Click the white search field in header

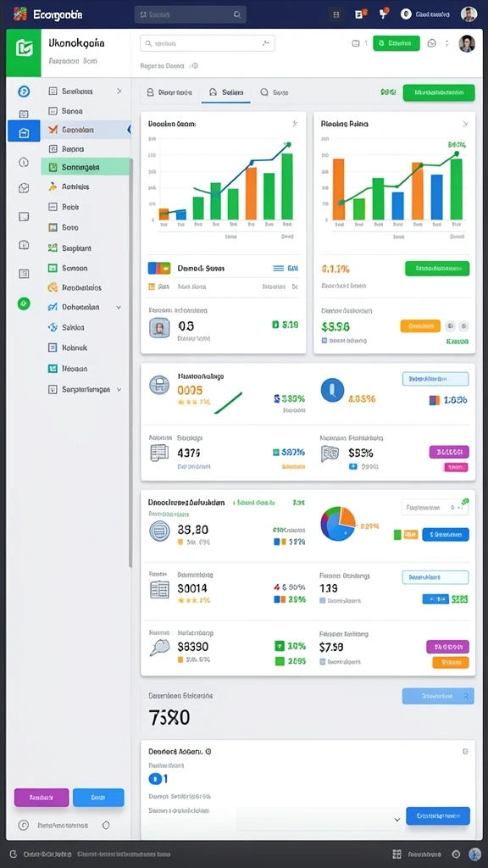208,43
